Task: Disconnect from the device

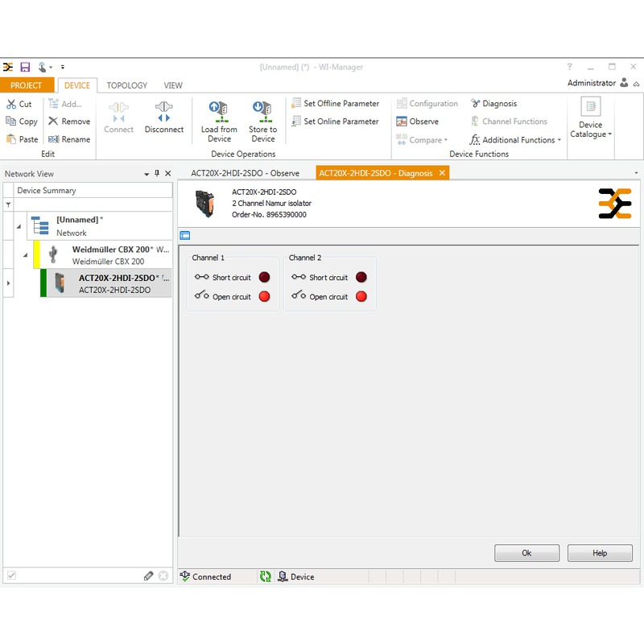Action: point(164,117)
